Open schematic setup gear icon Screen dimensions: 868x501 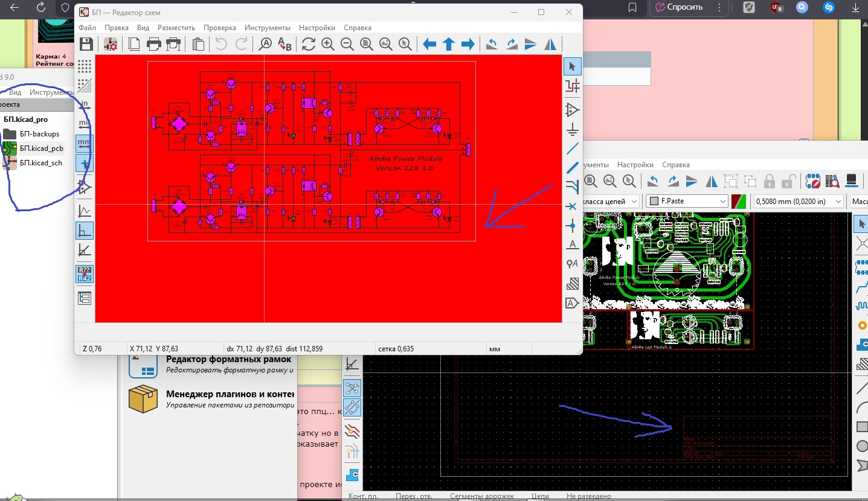point(111,44)
